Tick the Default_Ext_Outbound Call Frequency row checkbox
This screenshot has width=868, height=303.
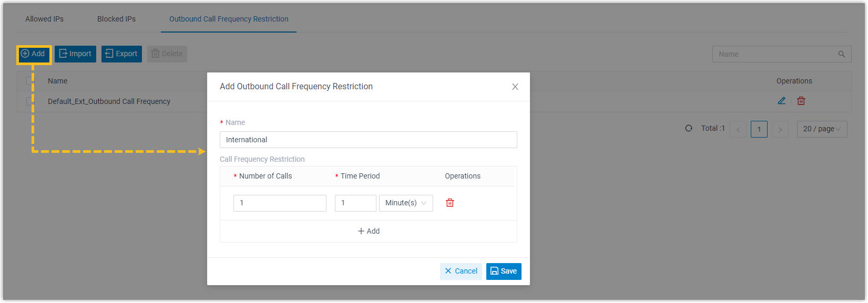click(x=30, y=101)
